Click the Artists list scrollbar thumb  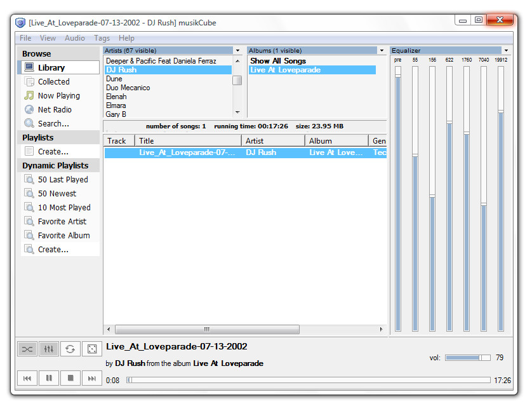tap(237, 81)
